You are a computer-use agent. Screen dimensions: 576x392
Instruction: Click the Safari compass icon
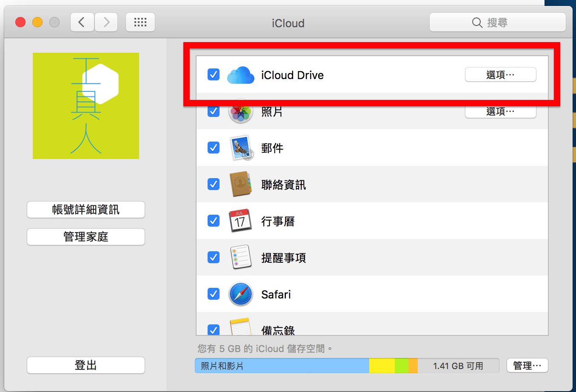[241, 294]
